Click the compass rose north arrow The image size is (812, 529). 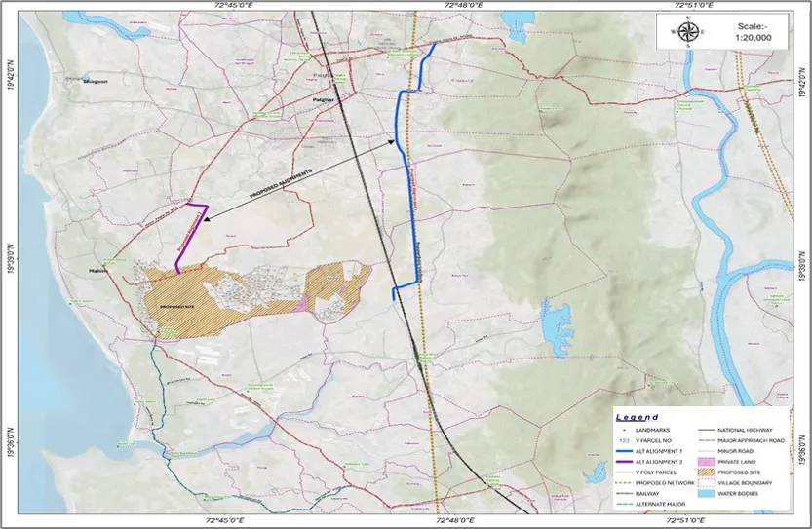point(689,31)
